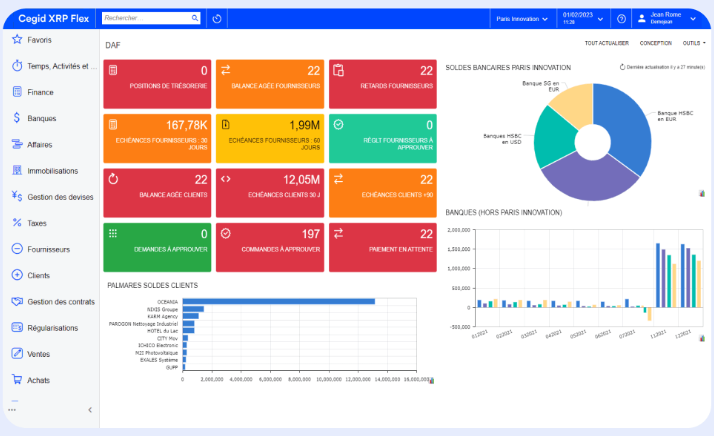Click the history refresh icon in top bar
The height and width of the screenshot is (436, 714).
217,19
